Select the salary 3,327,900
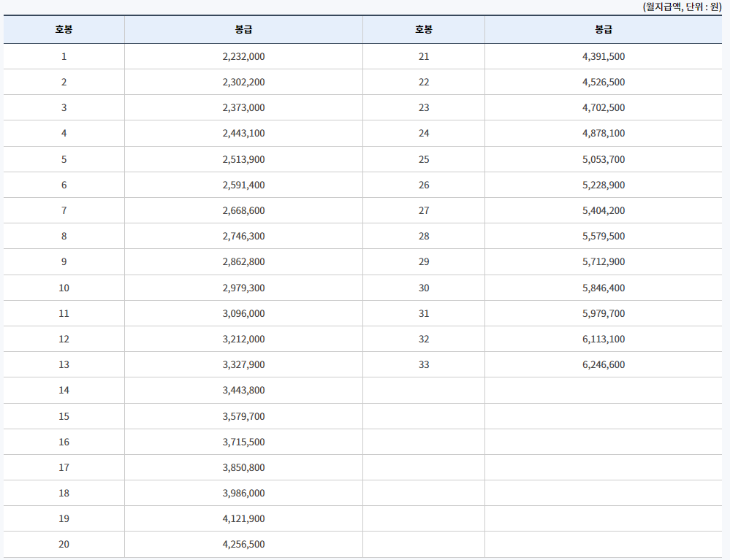The height and width of the screenshot is (560, 730). (x=243, y=364)
